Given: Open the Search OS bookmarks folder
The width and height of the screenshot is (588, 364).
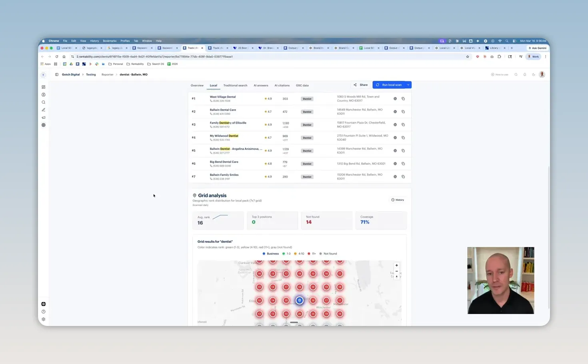Looking at the screenshot, I should (156, 64).
